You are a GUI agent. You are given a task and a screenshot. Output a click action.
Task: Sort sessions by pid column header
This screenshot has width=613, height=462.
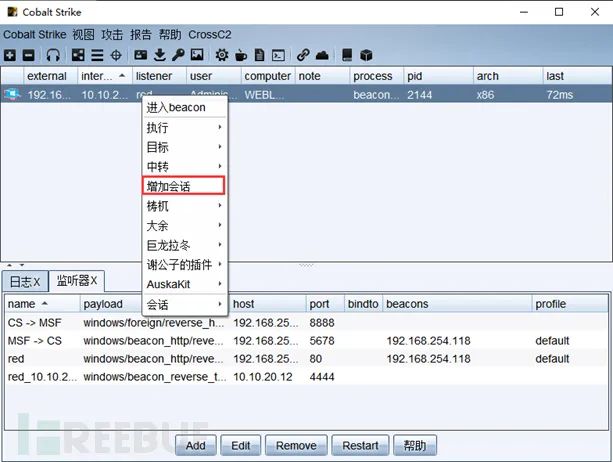click(438, 76)
